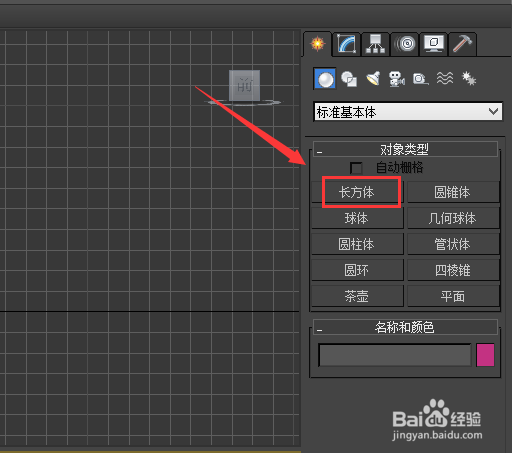Collapse the 对象类型 rollout
This screenshot has width=512, height=453.
405,149
